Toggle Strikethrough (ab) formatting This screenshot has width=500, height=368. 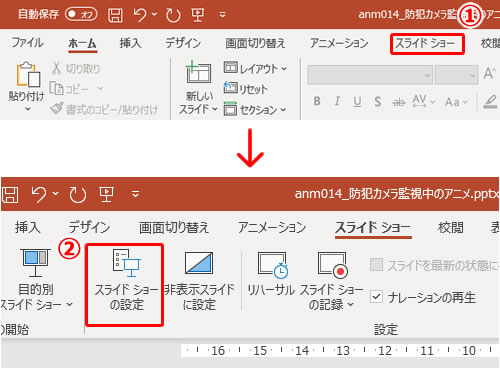tap(398, 102)
